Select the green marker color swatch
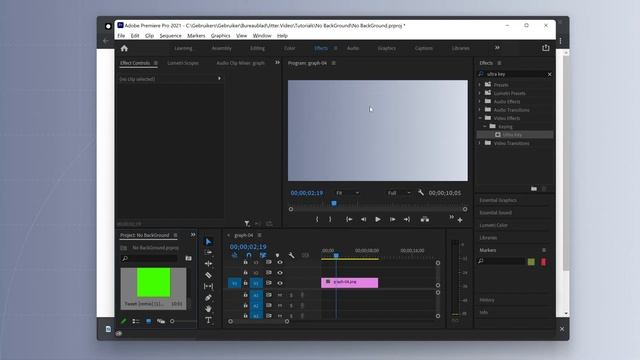Viewport: 640px width, 360px height. coord(531,262)
